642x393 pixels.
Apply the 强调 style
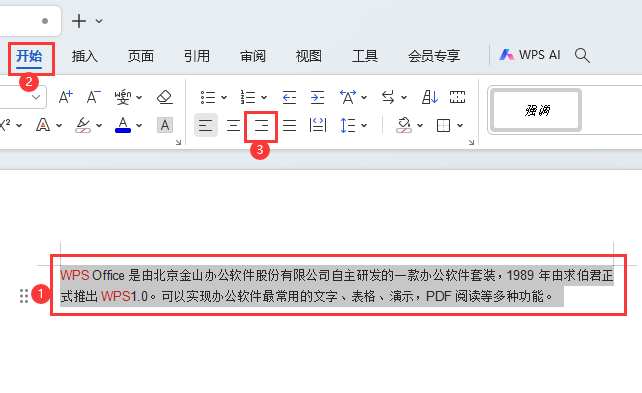coord(536,110)
